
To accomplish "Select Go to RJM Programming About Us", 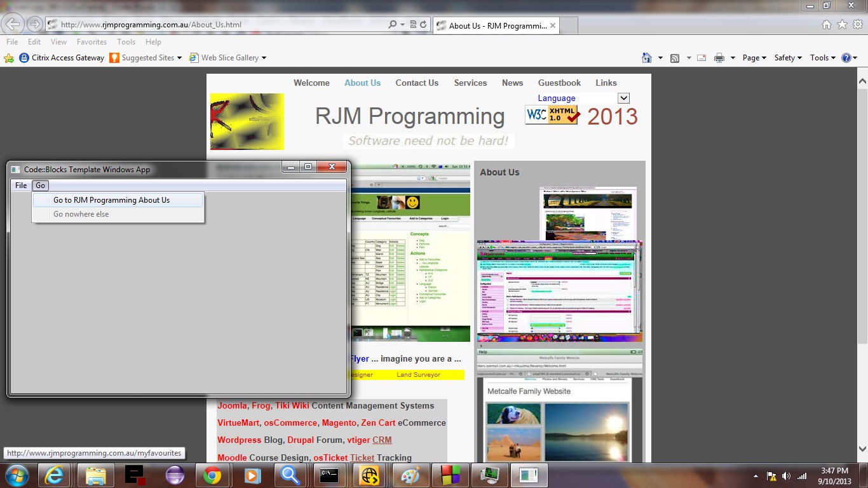I will pyautogui.click(x=118, y=200).
